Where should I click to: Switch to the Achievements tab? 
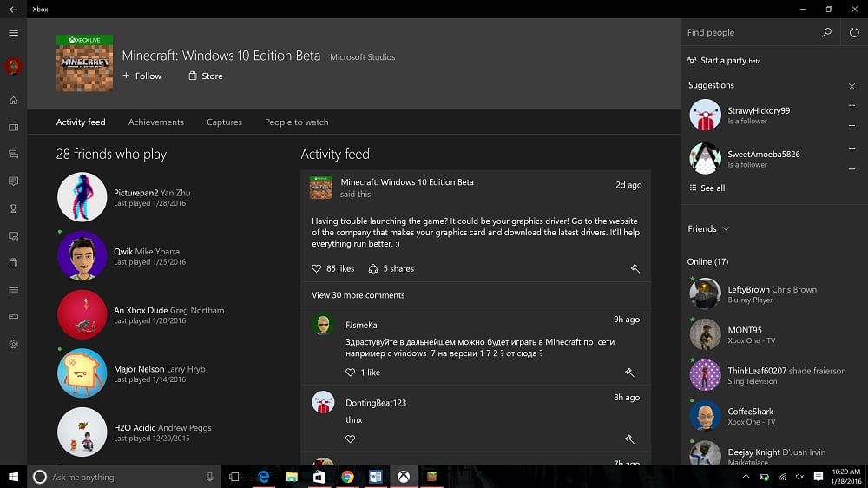coord(155,122)
